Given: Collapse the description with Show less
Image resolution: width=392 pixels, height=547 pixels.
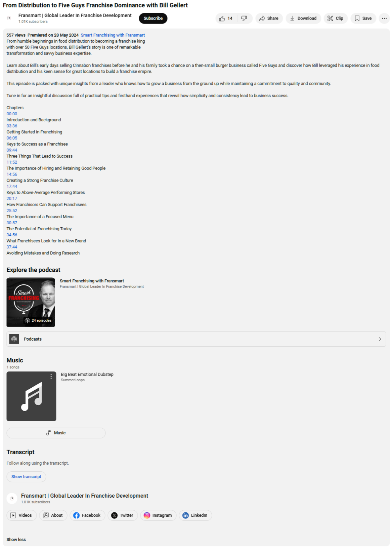Looking at the screenshot, I should pos(16,540).
